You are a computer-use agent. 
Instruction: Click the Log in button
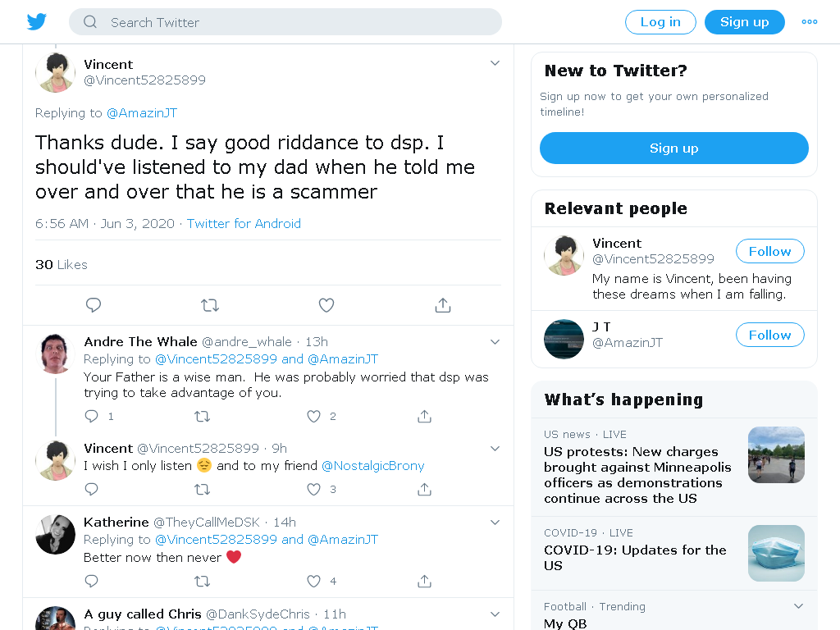tap(660, 22)
